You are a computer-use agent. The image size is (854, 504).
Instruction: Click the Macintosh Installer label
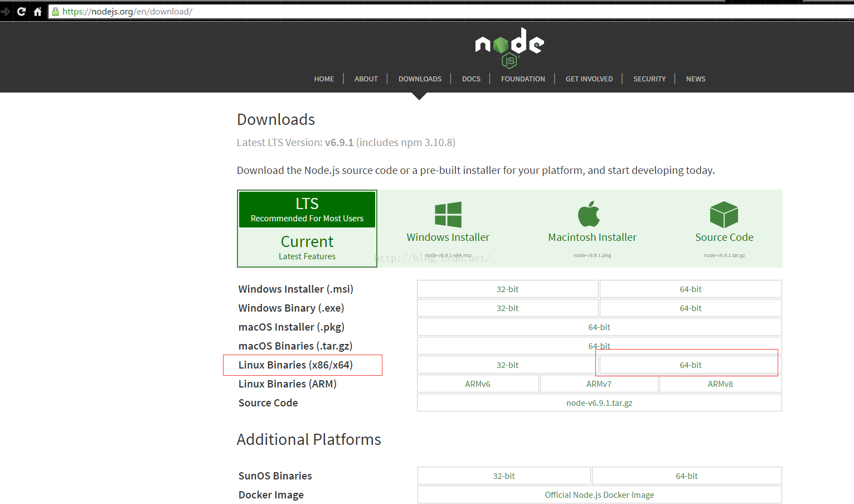(592, 238)
